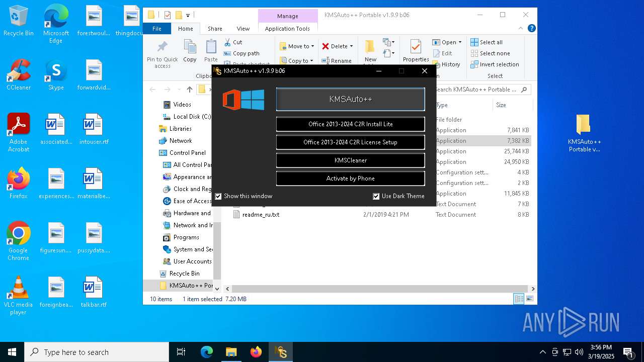
Task: Open the File tab in Explorer
Action: pos(157,29)
